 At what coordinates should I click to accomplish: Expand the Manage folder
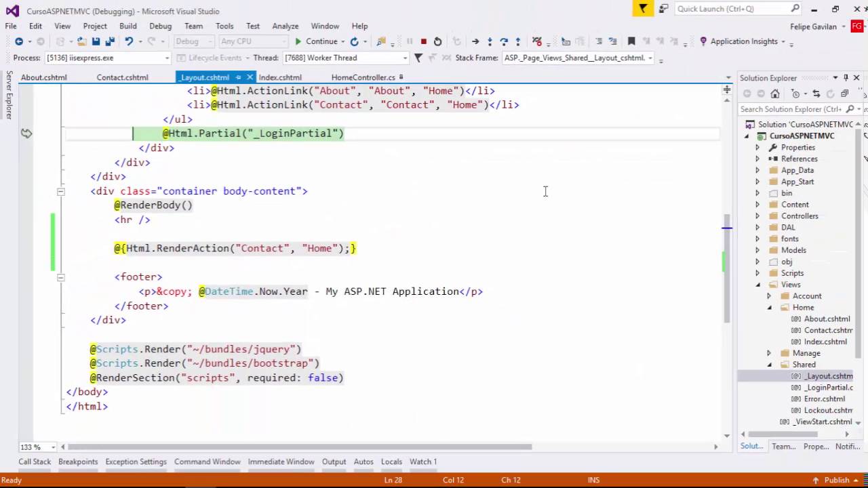(x=769, y=353)
